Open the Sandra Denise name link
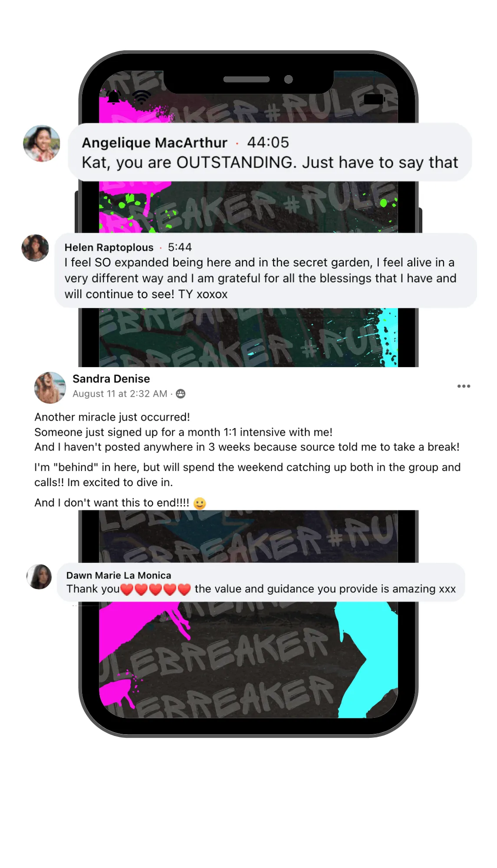This screenshot has width=497, height=868. click(x=111, y=379)
